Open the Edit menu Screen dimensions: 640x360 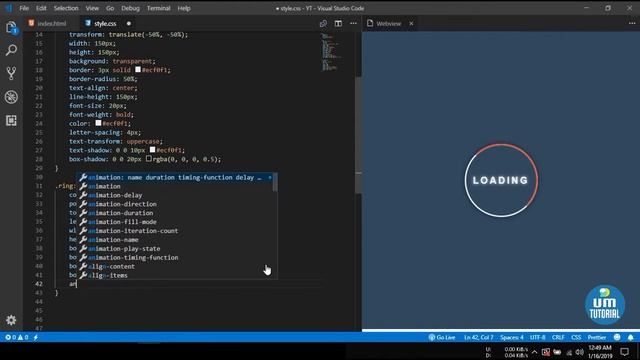41,8
